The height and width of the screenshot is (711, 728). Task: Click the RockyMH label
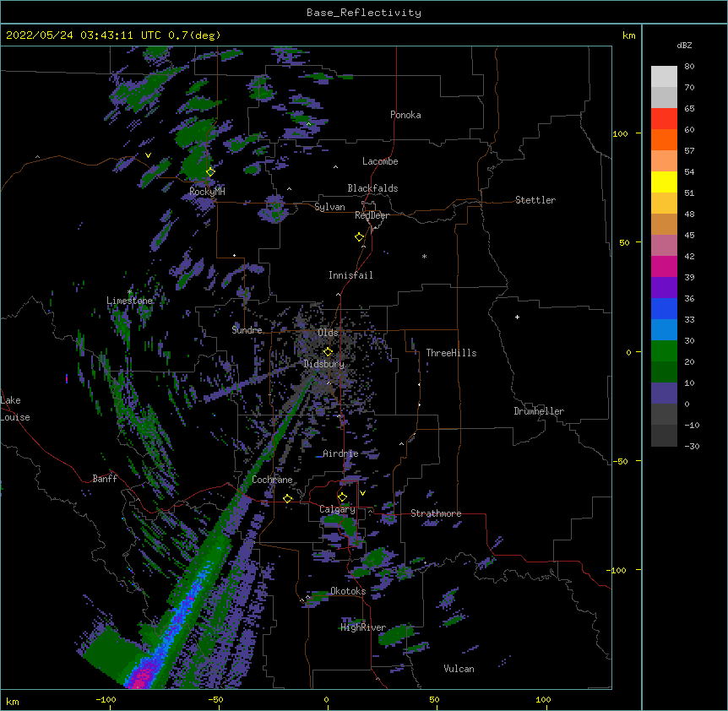(207, 192)
